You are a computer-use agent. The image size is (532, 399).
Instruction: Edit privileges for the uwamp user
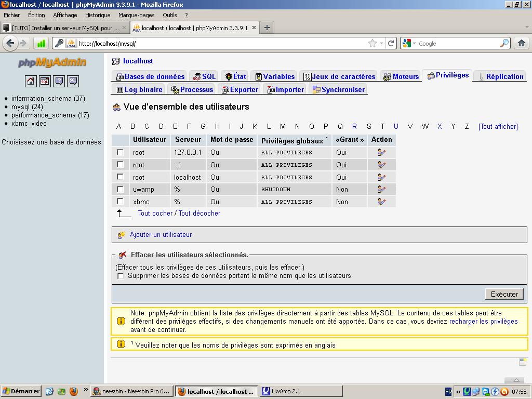(x=381, y=189)
